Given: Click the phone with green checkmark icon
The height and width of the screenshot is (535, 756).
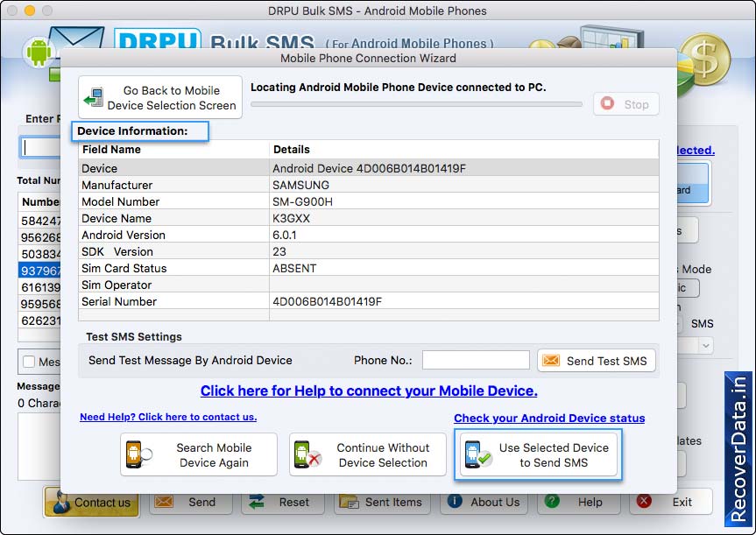Looking at the screenshot, I should click(x=477, y=454).
